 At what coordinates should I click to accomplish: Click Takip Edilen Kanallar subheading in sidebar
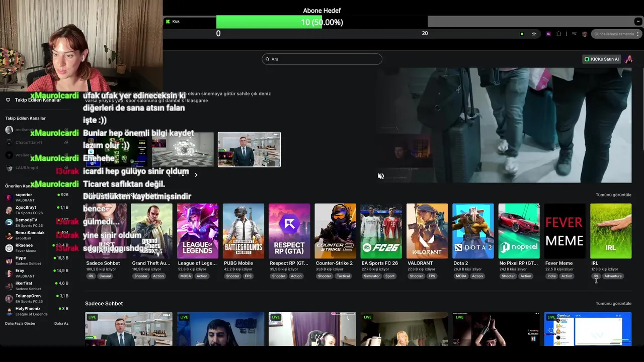coord(25,118)
